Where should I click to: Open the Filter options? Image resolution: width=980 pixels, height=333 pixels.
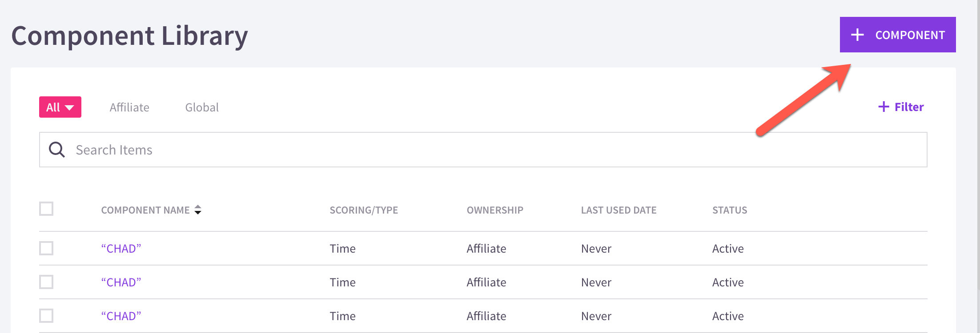point(901,107)
